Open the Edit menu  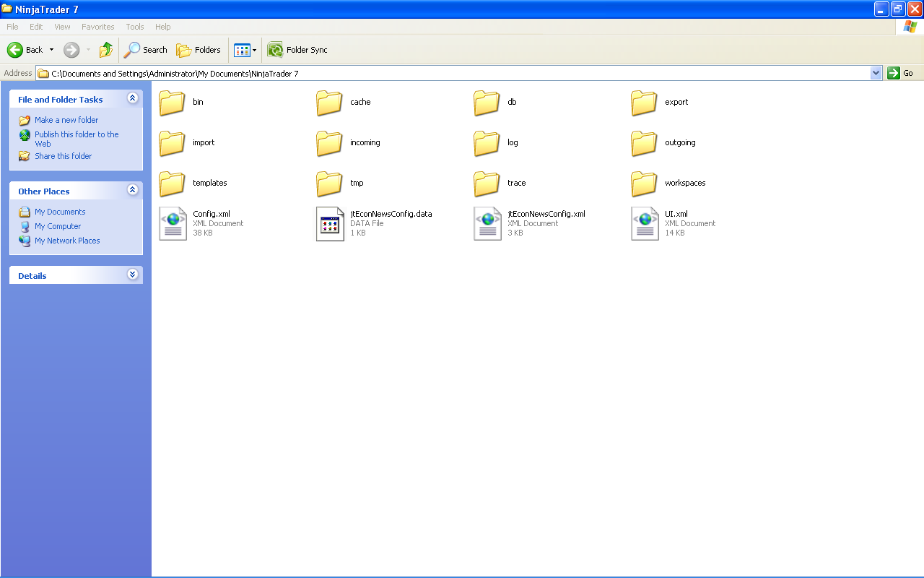tap(36, 27)
